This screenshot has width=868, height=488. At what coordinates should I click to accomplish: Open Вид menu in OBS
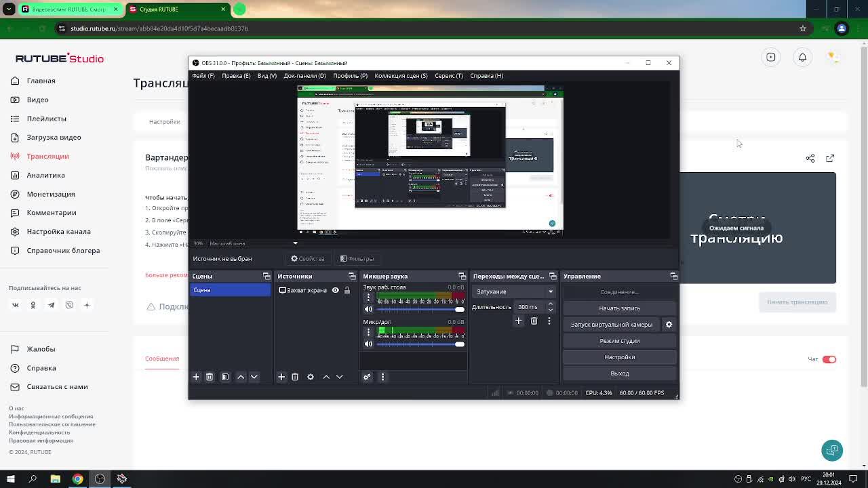click(x=267, y=76)
